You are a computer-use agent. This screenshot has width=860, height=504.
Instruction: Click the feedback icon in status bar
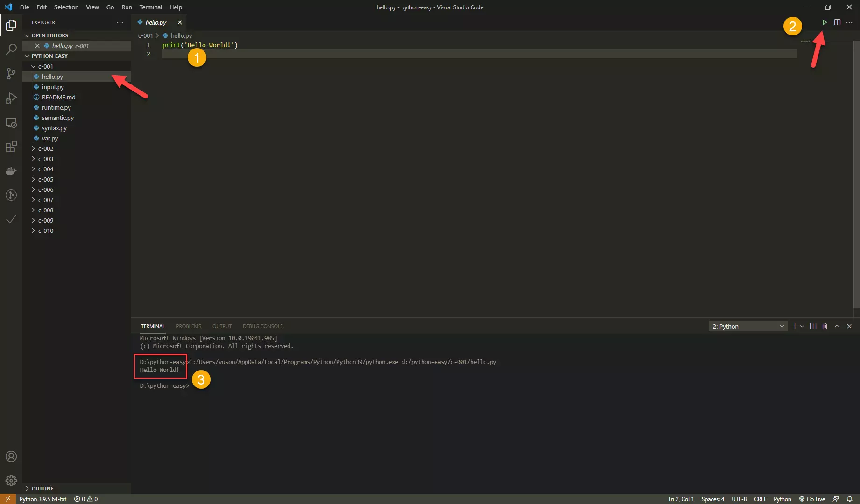click(836, 499)
